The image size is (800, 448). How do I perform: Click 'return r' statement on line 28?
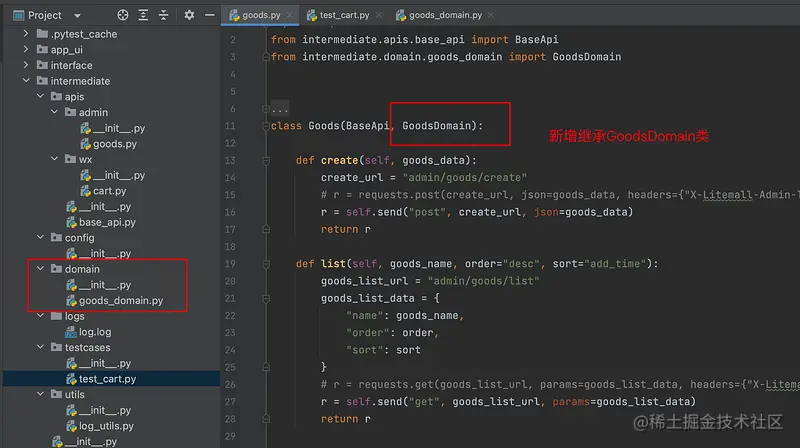[x=345, y=419]
